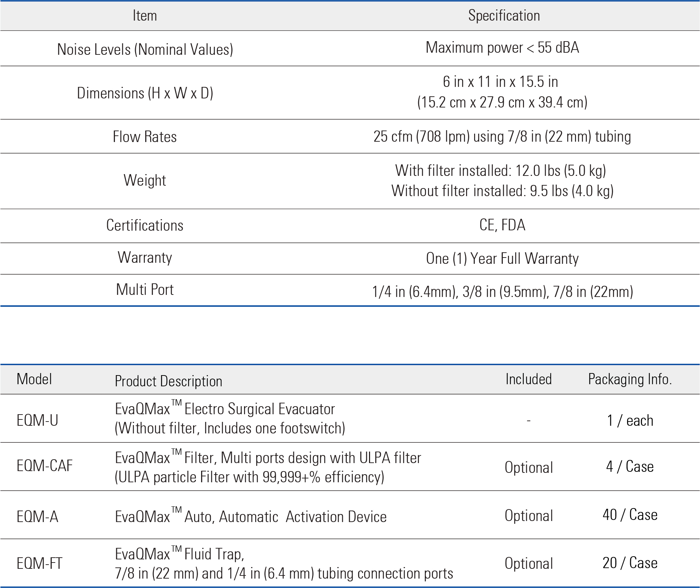Select the 'Weight' row label
700x588 pixels.
tap(145, 180)
